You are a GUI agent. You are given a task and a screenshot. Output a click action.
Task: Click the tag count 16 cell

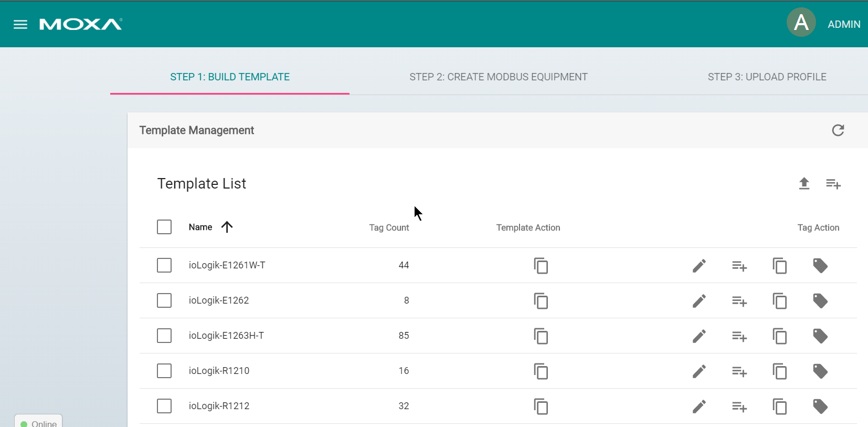[404, 371]
